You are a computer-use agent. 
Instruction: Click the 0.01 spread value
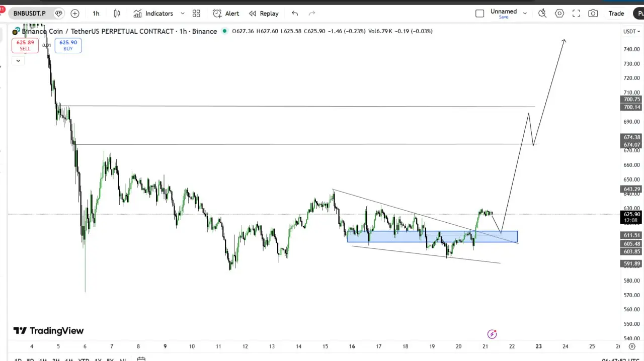tap(46, 45)
